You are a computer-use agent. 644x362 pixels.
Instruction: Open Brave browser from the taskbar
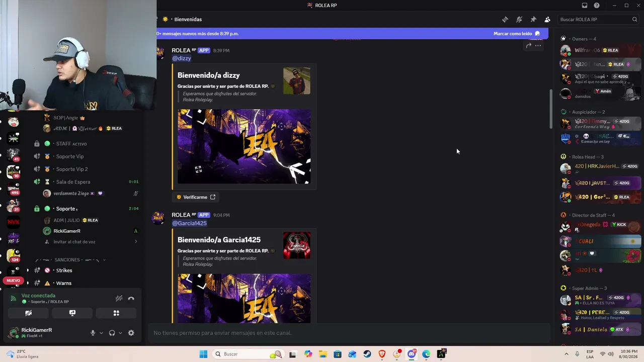tap(382, 354)
